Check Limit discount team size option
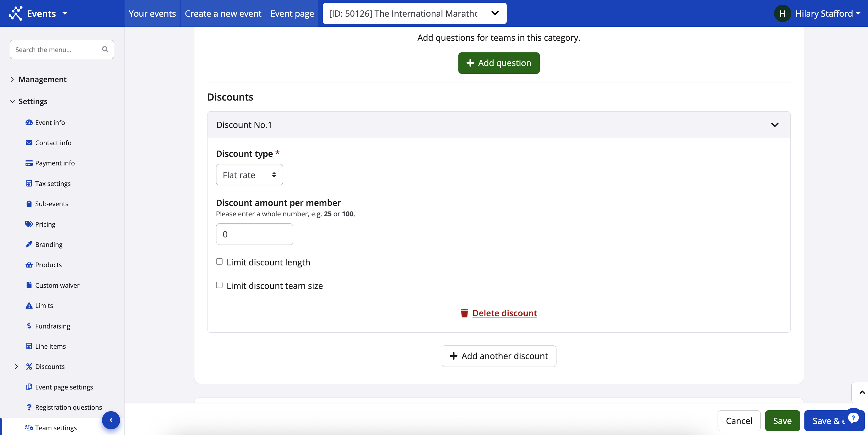The width and height of the screenshot is (868, 435). [219, 285]
